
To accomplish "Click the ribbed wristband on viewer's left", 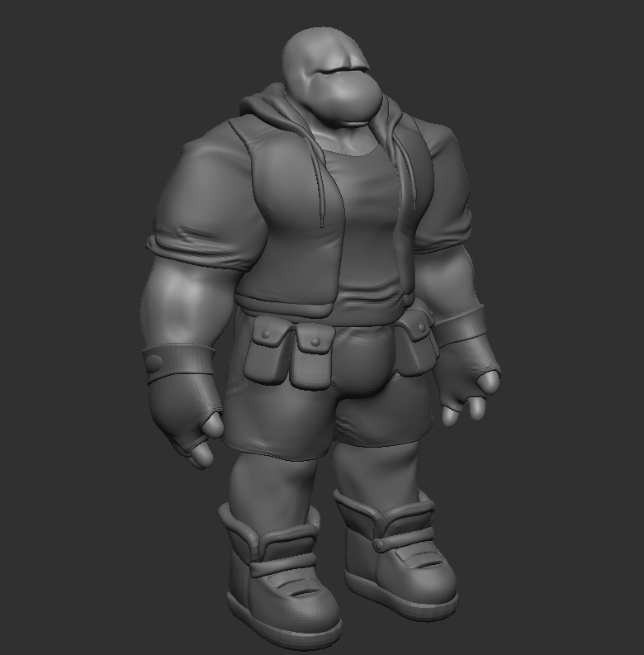I will tap(178, 363).
